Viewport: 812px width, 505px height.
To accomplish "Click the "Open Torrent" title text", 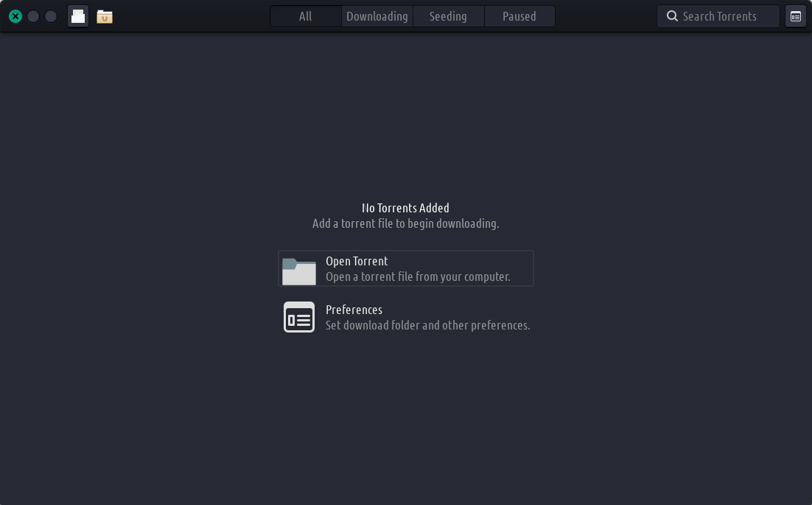I will pos(357,261).
